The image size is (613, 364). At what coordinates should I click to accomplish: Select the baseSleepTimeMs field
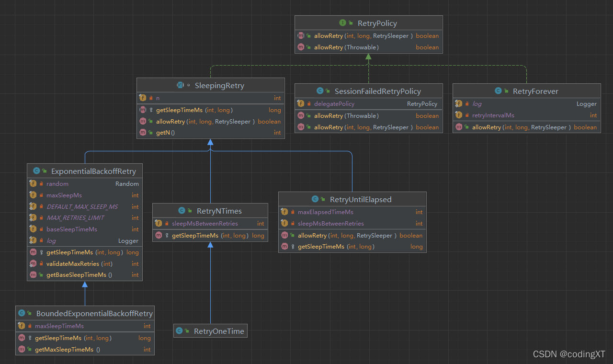[x=72, y=229]
